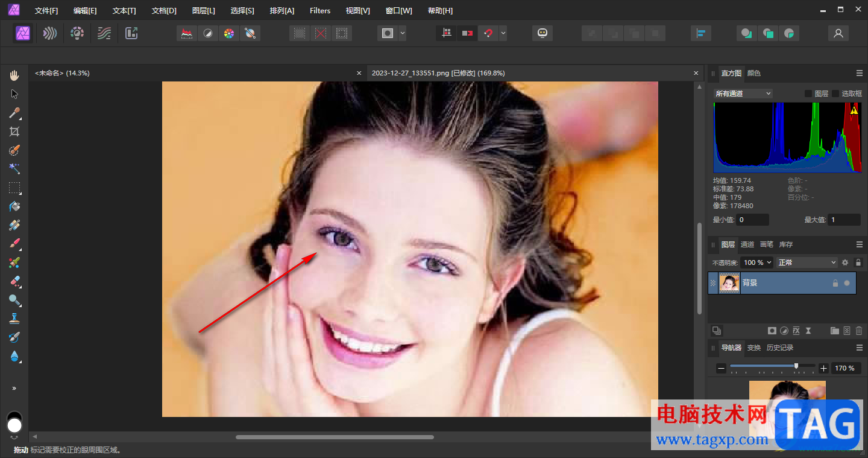Click the navigator zoom out minus button
Viewport: 868px width, 458px height.
[x=721, y=368]
